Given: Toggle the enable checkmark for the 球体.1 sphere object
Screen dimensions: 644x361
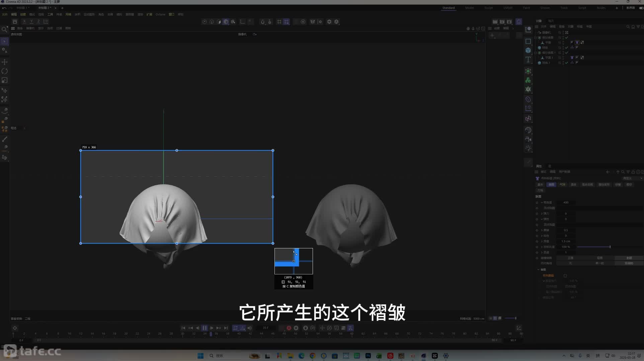Looking at the screenshot, I should [x=567, y=63].
